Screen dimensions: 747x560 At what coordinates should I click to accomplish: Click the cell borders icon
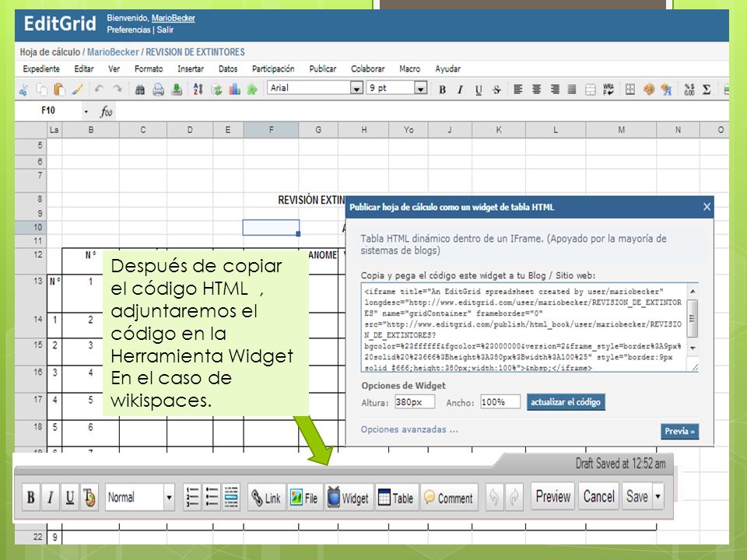coord(630,89)
